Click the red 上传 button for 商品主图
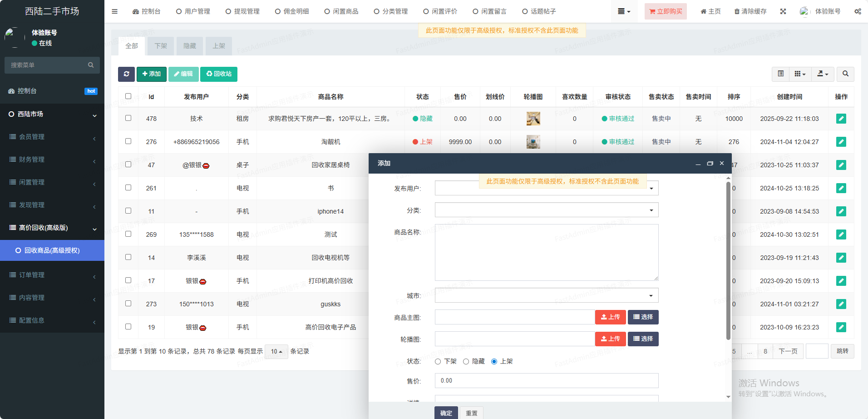 [x=610, y=317]
